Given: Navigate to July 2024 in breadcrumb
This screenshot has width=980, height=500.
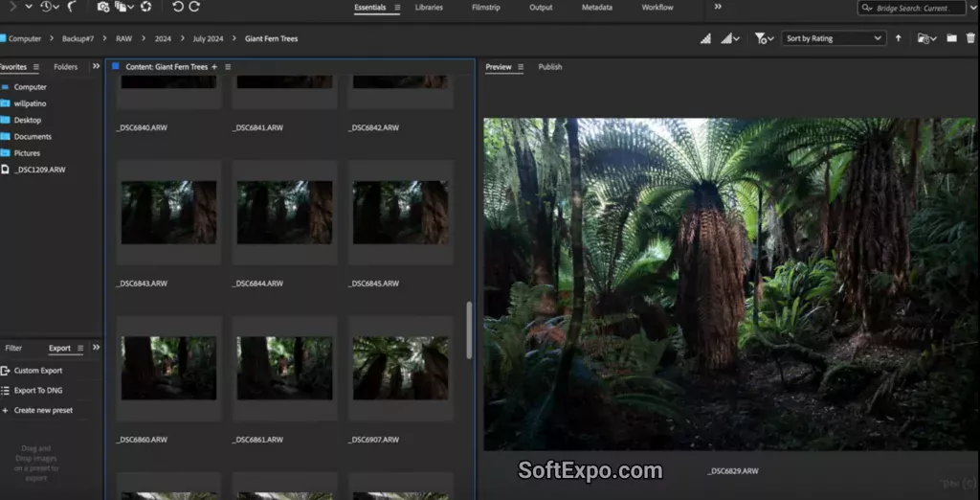Looking at the screenshot, I should click(208, 39).
